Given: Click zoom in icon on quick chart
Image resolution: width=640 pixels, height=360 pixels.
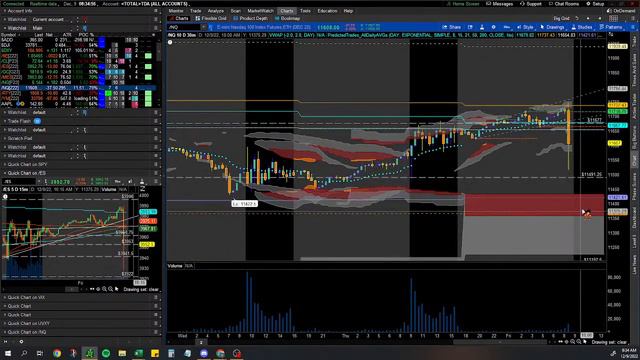Looking at the screenshot, I should [x=104, y=289].
